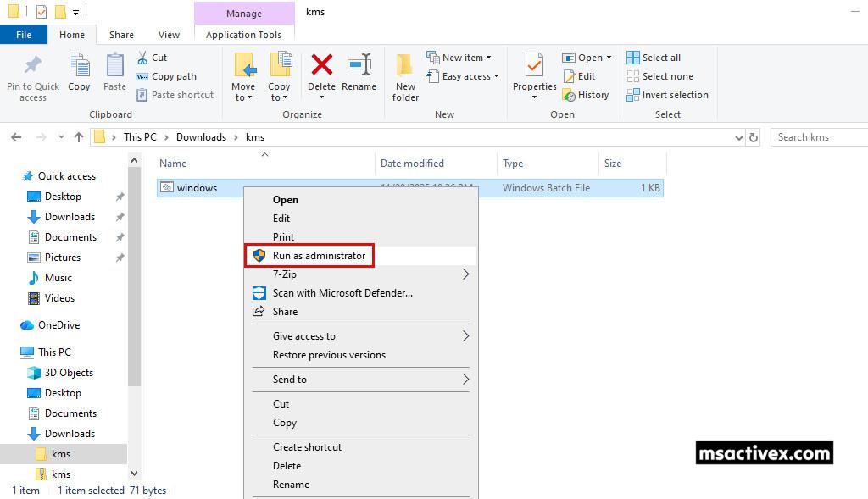Select Scan with Microsoft Defender option

pyautogui.click(x=342, y=293)
